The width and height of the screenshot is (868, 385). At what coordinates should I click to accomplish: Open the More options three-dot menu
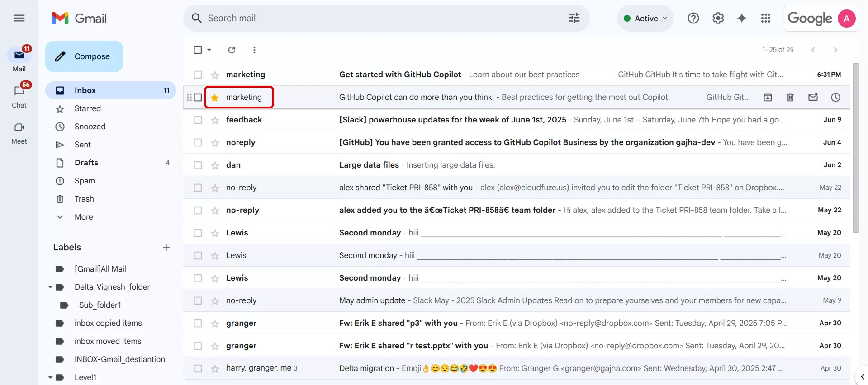[x=254, y=50]
